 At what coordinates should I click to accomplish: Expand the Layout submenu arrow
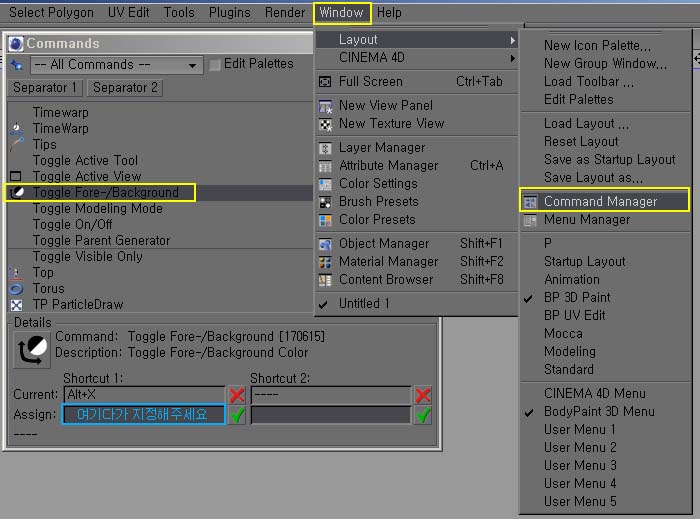[512, 40]
